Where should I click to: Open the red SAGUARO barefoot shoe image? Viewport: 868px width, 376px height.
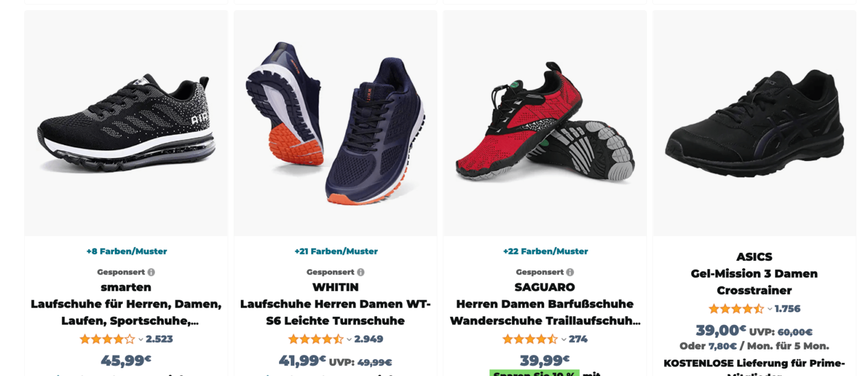coord(545,123)
